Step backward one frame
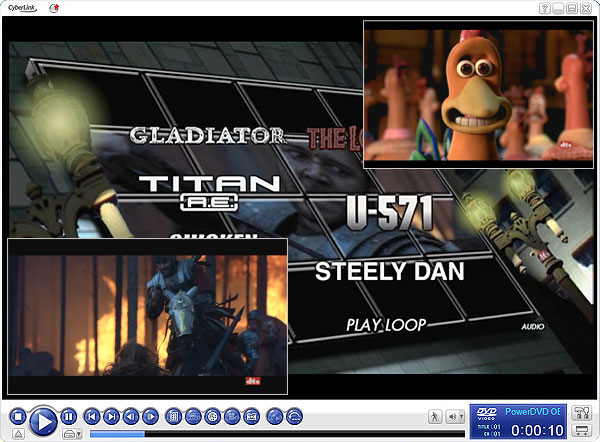The width and height of the screenshot is (600, 442). click(x=131, y=416)
